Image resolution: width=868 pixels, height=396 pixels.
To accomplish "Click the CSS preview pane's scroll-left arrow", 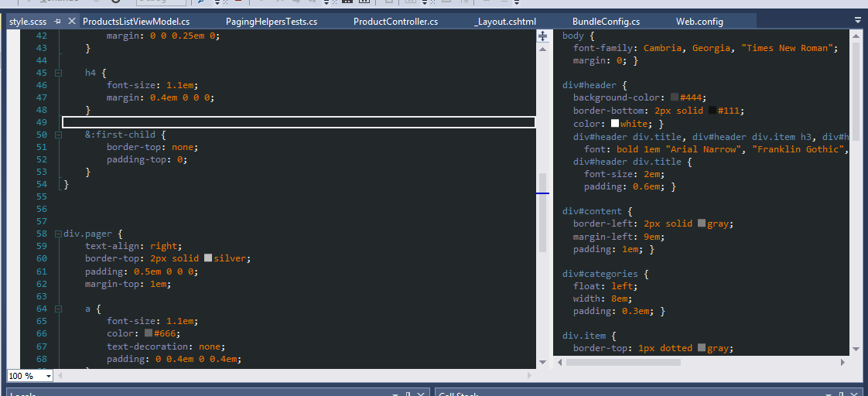I will [559, 362].
